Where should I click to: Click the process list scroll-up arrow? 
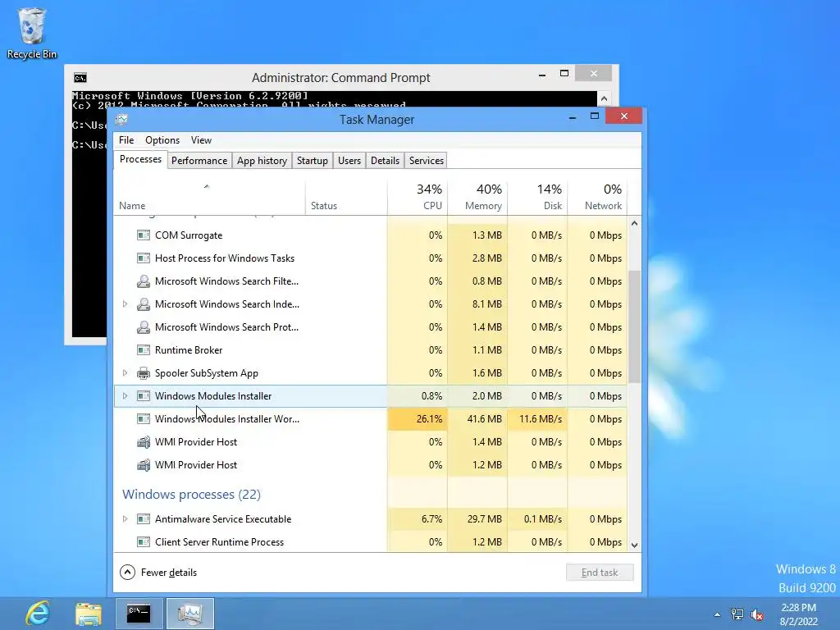[x=634, y=223]
